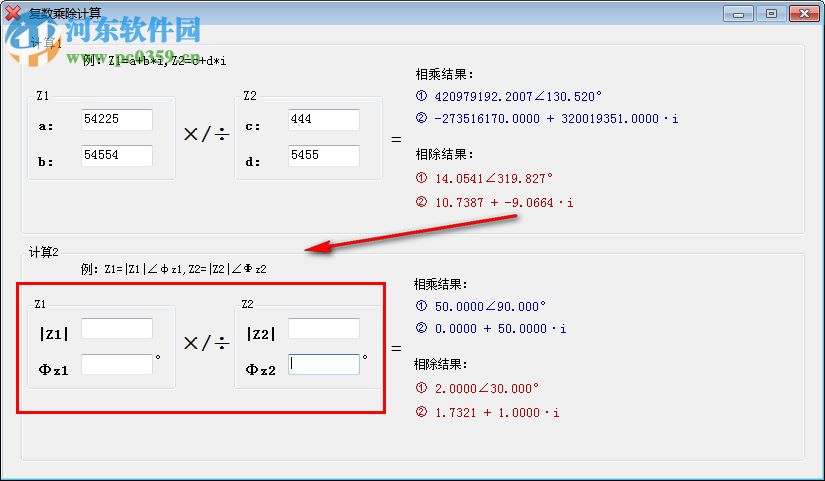Click the 相乘结果 heading in 计算1
The image size is (825, 481).
pos(444,74)
